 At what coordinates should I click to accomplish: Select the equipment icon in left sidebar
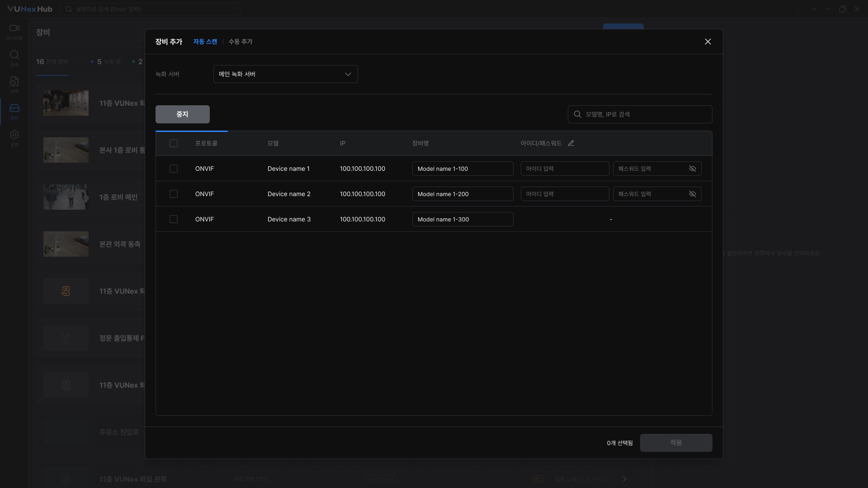point(14,108)
